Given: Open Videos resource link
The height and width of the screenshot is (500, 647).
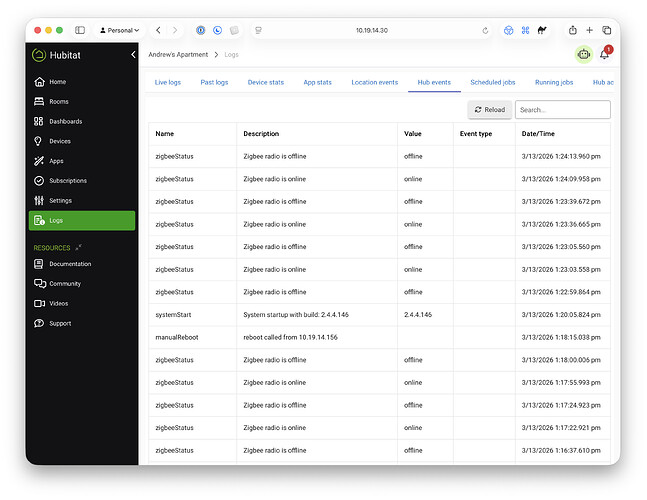Looking at the screenshot, I should point(82,304).
